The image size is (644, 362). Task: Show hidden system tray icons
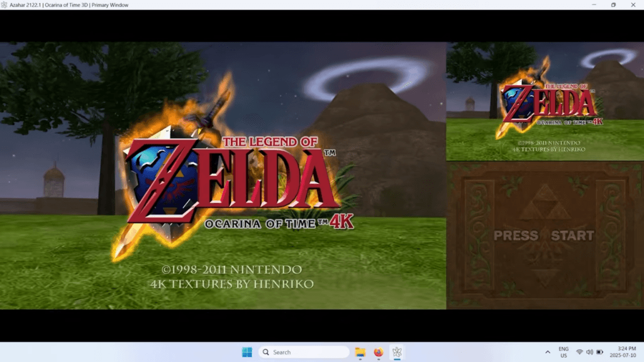click(548, 352)
